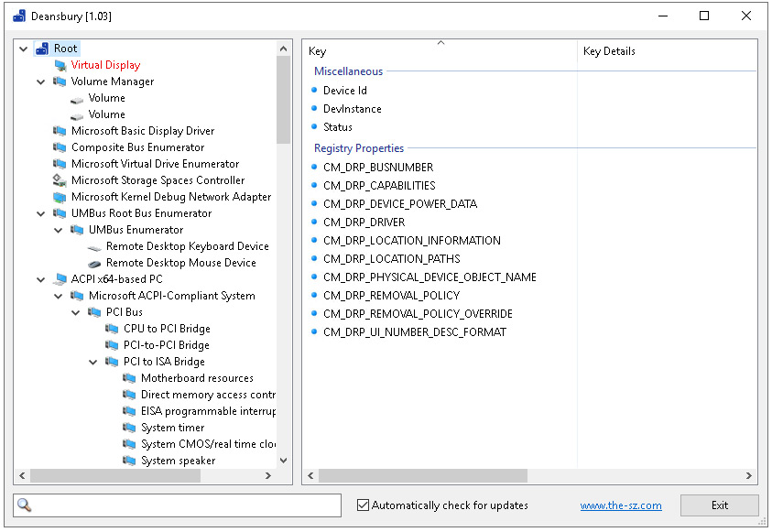Click the tree scroll down arrow

(x=283, y=461)
